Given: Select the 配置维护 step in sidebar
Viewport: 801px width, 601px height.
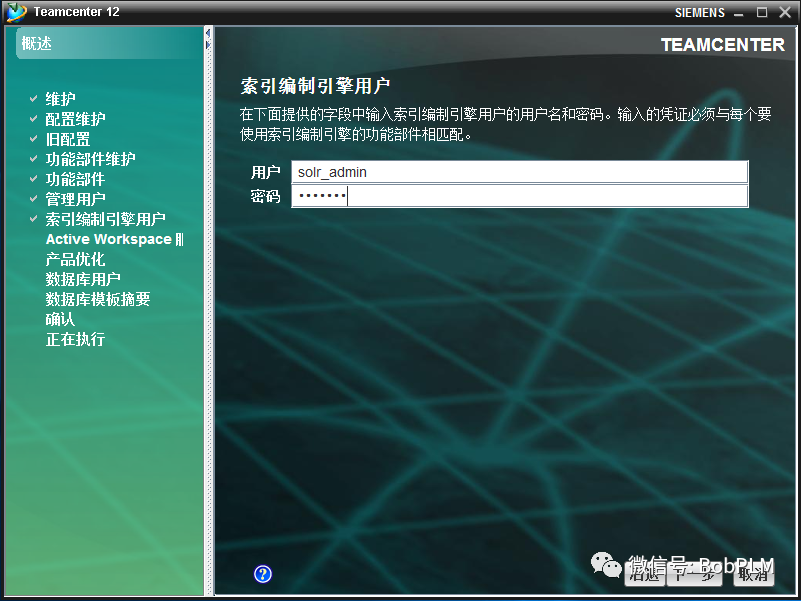Looking at the screenshot, I should 75,119.
